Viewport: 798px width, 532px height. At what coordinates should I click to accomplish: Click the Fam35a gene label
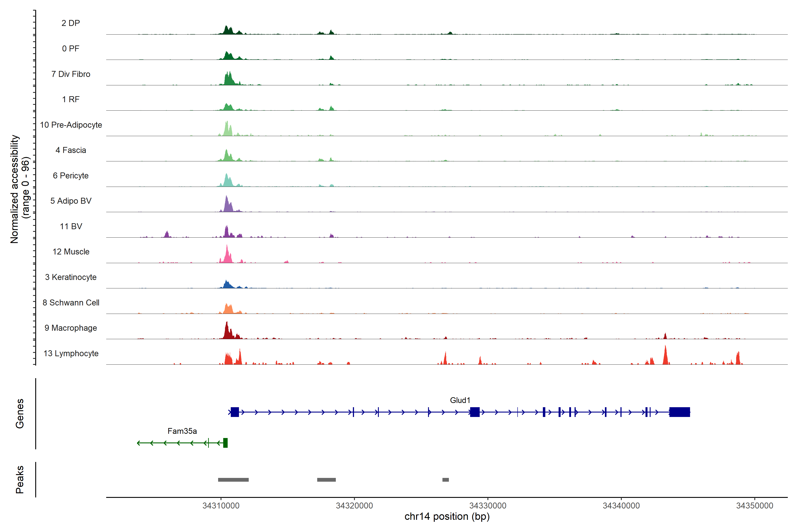(x=182, y=431)
